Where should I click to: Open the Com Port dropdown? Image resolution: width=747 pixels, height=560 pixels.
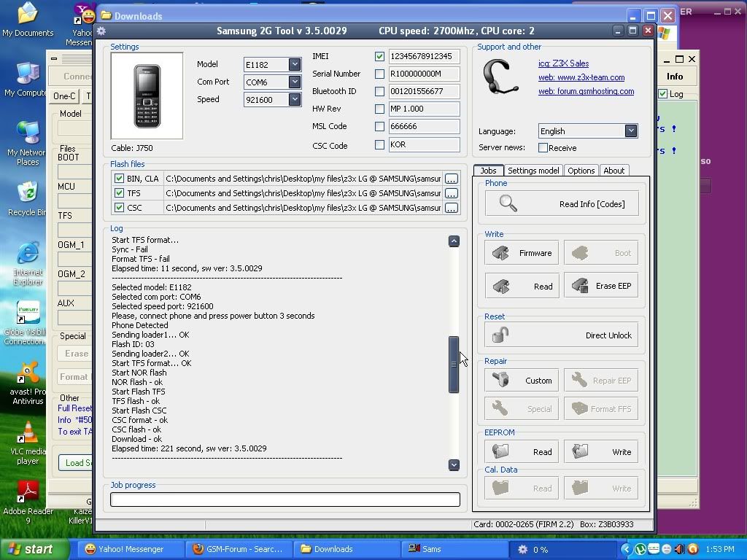(295, 82)
